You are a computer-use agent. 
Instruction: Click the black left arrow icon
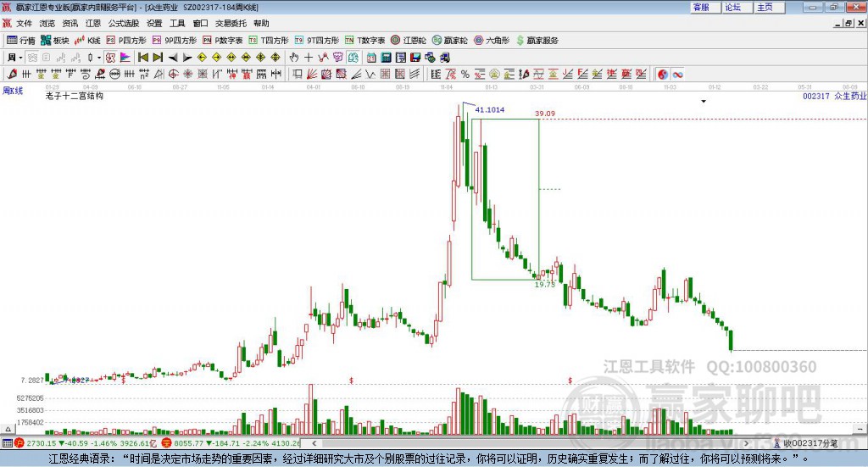173,58
